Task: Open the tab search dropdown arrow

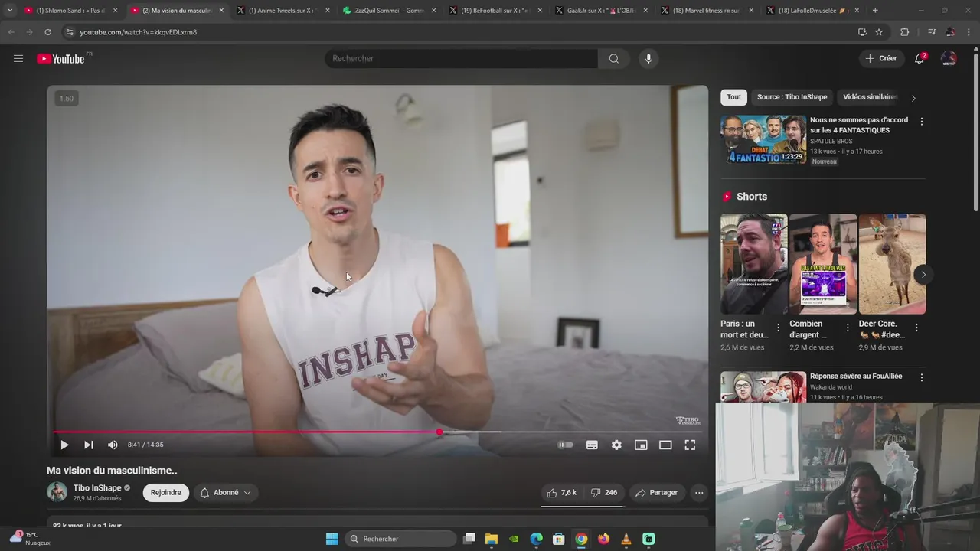Action: coord(10,11)
